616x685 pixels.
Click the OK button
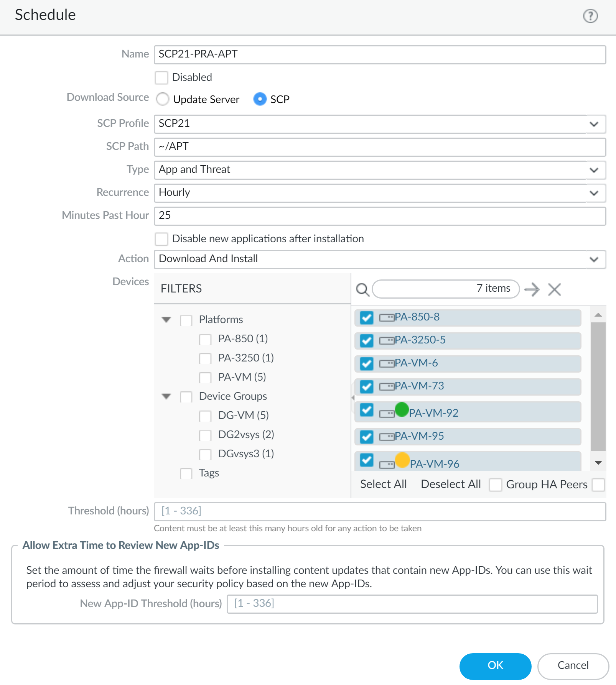pyautogui.click(x=495, y=665)
